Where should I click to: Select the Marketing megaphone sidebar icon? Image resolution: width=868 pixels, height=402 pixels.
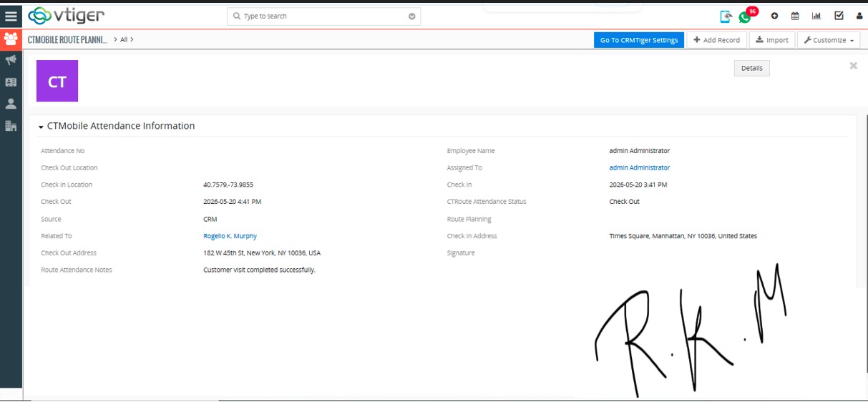(11, 60)
